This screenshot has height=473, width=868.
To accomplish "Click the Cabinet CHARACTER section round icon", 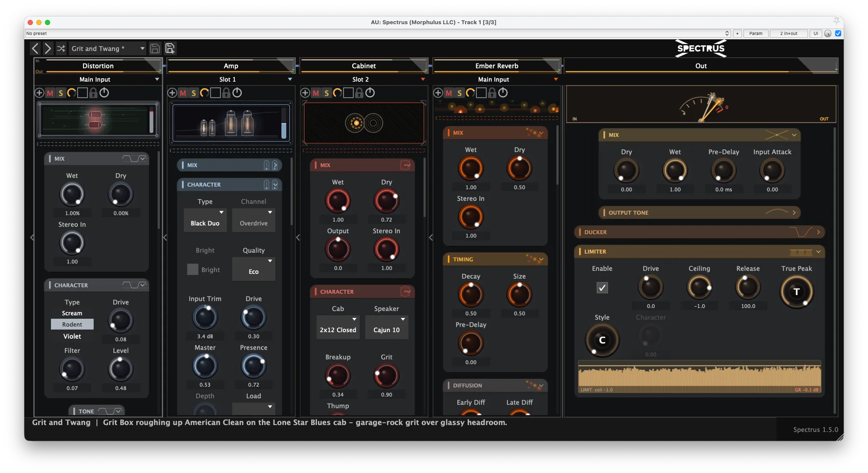I will 405,292.
